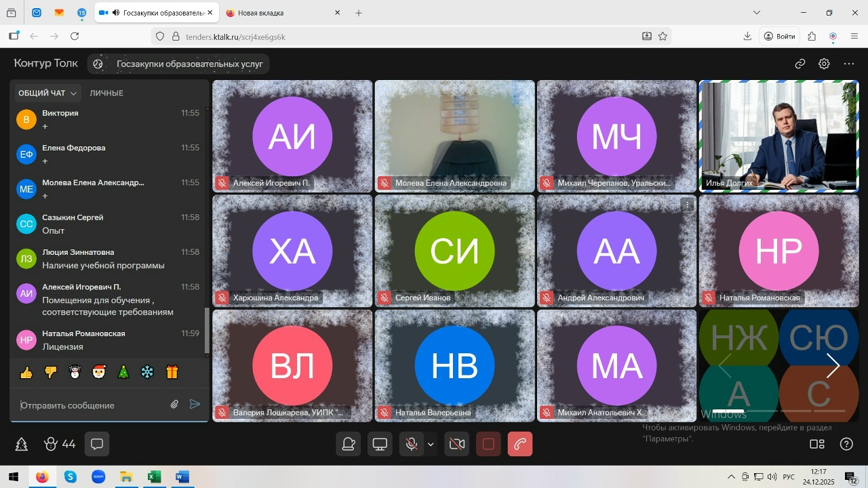Copy the meeting link icon
The height and width of the screenshot is (488, 868).
(x=800, y=64)
